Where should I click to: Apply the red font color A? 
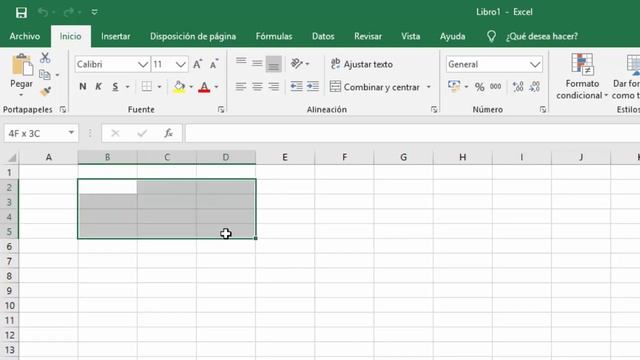click(x=204, y=87)
